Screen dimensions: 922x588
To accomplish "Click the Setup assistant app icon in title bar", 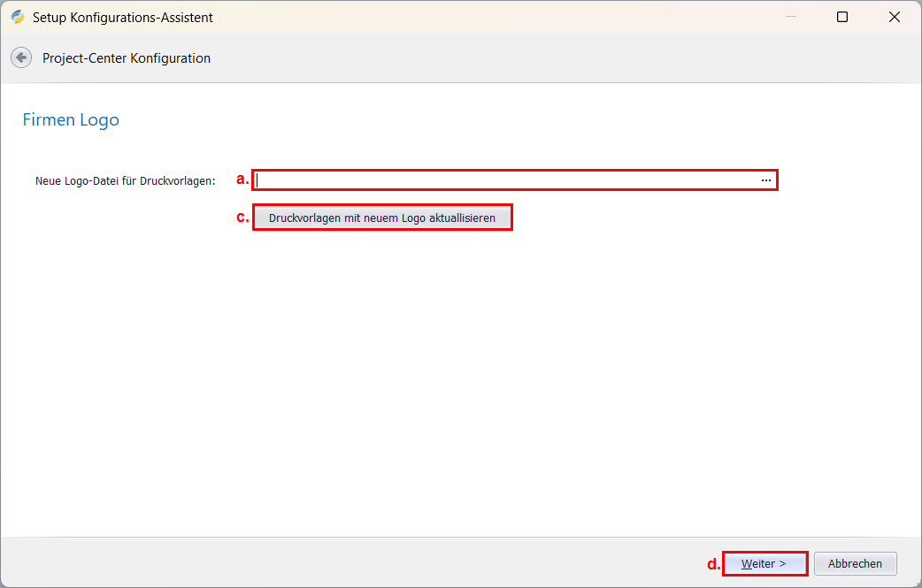I will [18, 17].
